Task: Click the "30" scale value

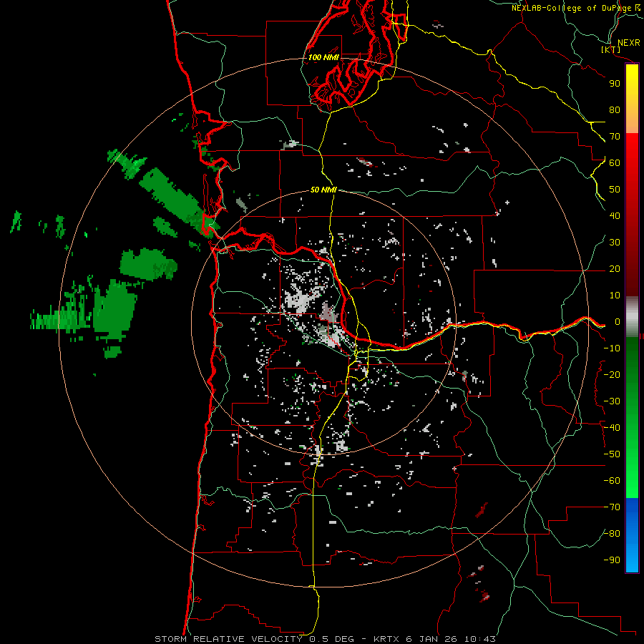Action: tap(615, 243)
